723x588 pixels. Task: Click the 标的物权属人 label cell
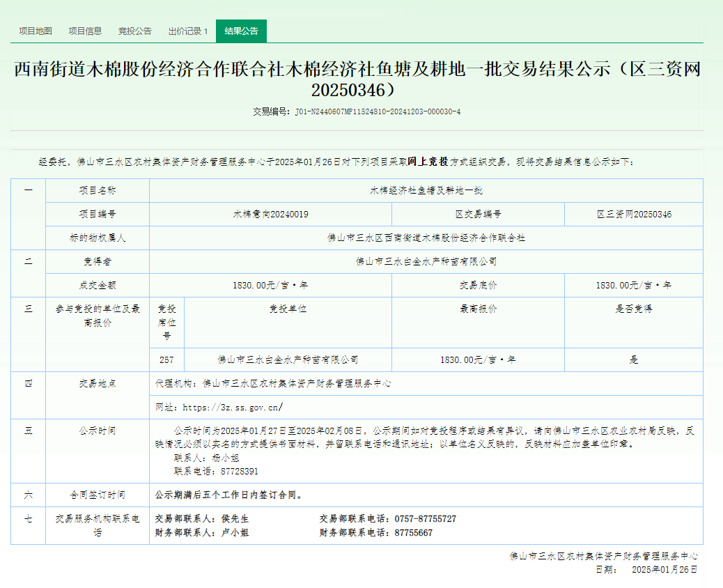click(98, 238)
